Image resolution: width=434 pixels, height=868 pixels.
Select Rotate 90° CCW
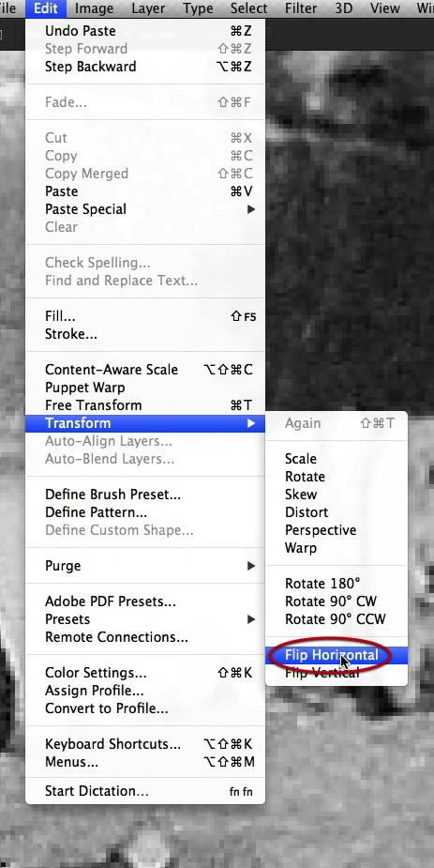(x=337, y=619)
